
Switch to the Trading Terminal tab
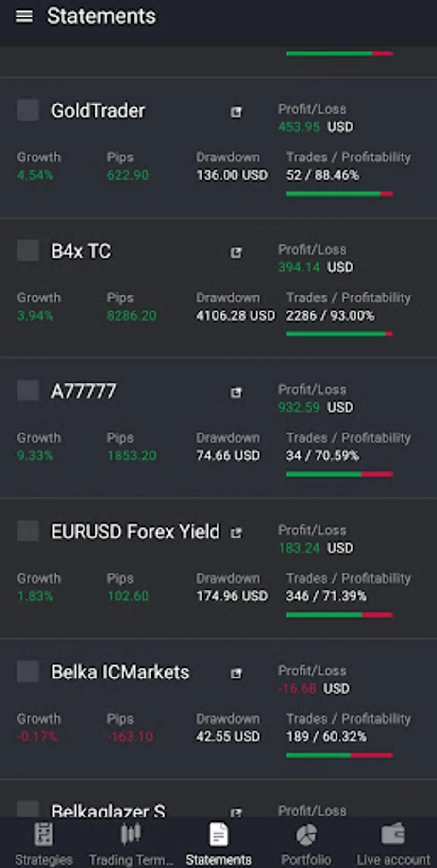(131, 843)
